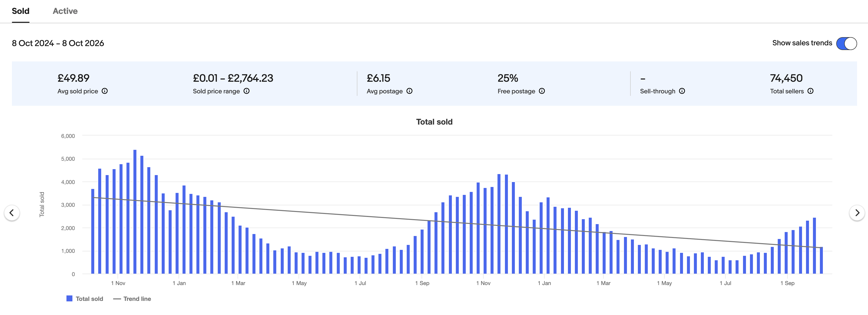Toggle the Trend line legend entry
The width and height of the screenshot is (868, 315).
pos(132,298)
